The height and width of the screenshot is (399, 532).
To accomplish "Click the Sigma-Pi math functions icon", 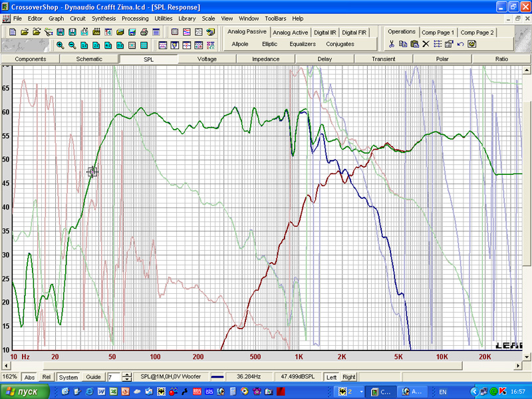I will 211,45.
